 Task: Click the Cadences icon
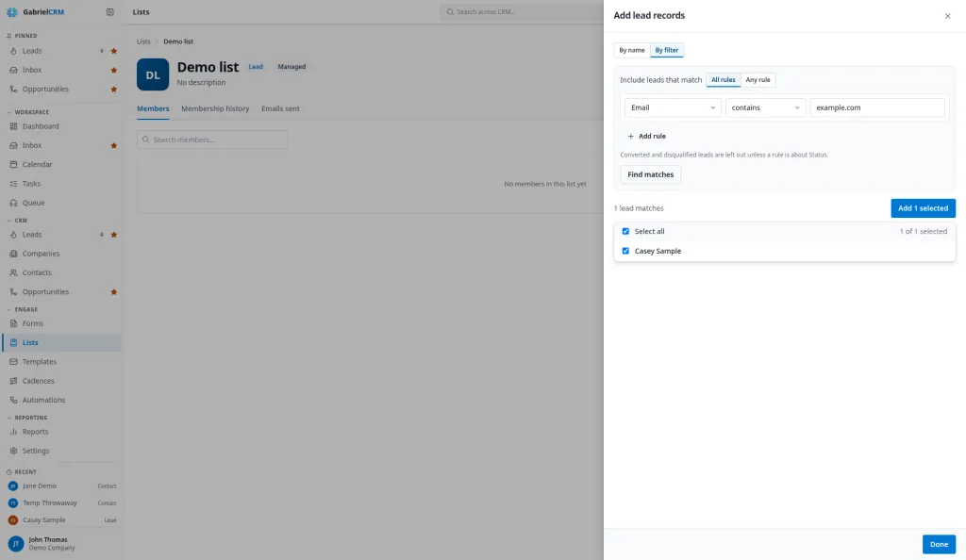(x=13, y=381)
